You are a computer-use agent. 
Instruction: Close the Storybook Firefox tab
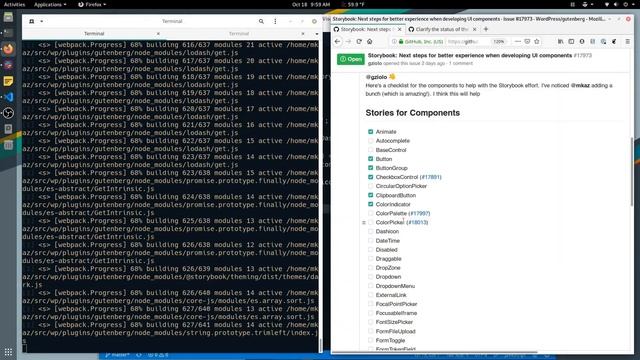click(400, 29)
